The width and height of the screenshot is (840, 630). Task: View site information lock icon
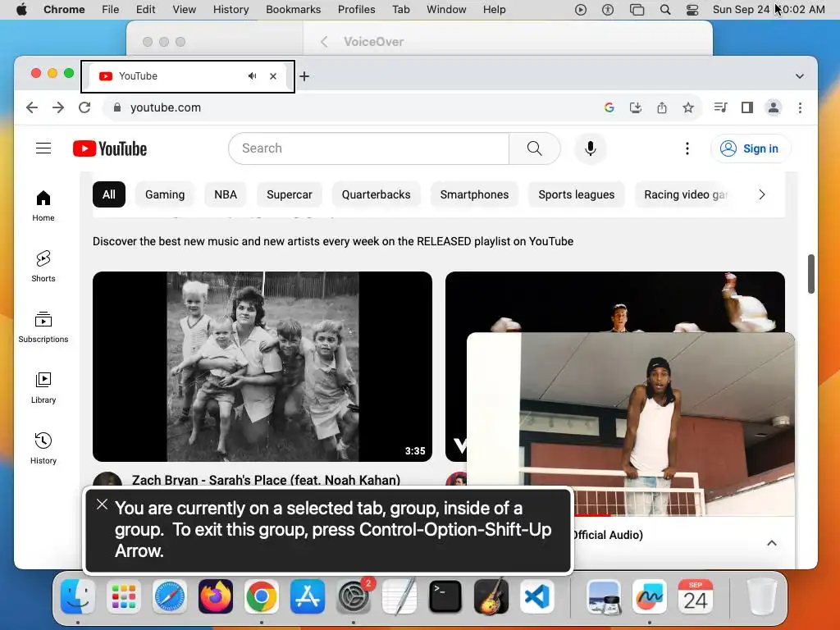[x=116, y=107]
